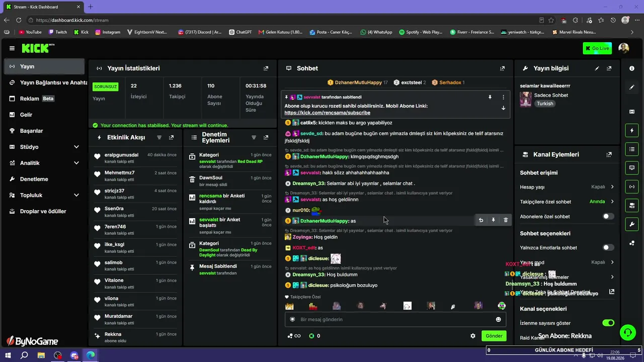Open File Explorer from the taskbar
The width and height of the screenshot is (644, 362).
[x=41, y=355]
